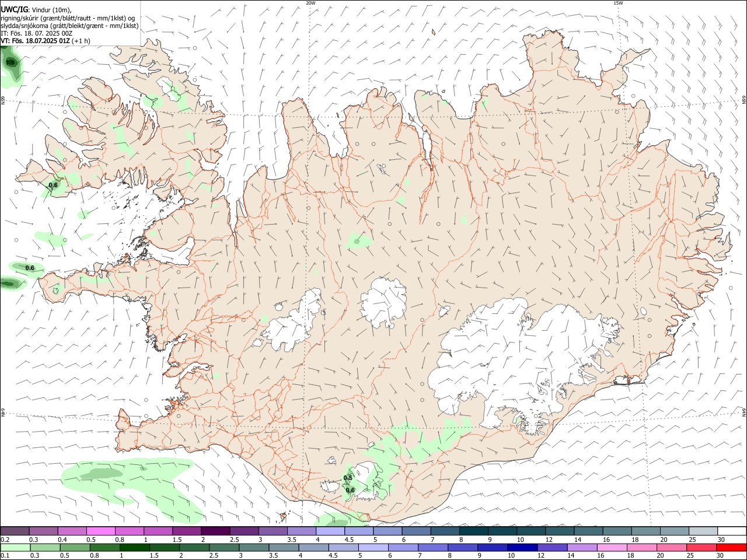Click the bold UWC/IG title text

coord(14,10)
